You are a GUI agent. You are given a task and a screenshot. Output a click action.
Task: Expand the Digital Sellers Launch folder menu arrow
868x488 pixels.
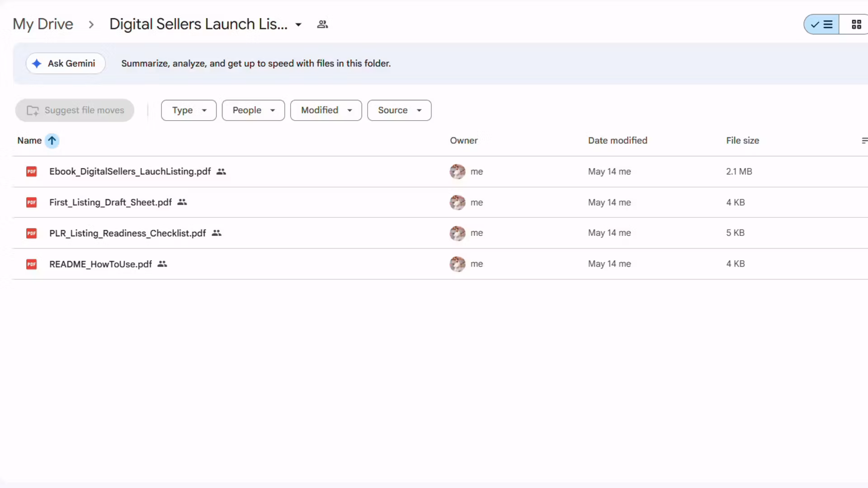click(298, 25)
